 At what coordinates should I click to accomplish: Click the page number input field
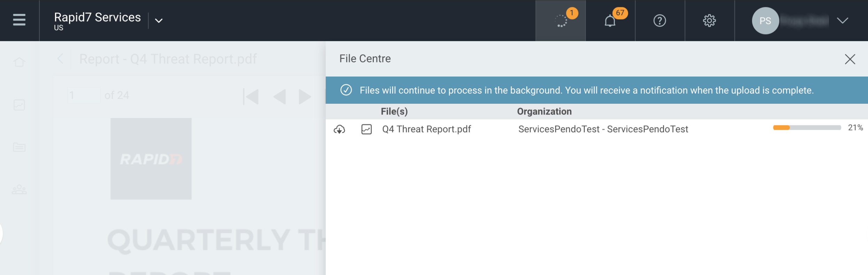84,95
